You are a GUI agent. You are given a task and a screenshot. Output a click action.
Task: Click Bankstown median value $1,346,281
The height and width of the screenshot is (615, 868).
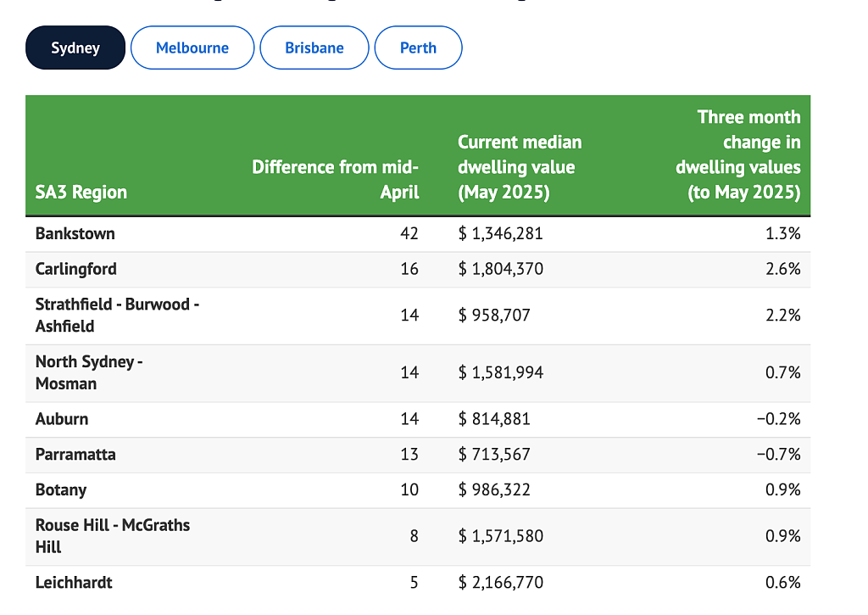[500, 234]
